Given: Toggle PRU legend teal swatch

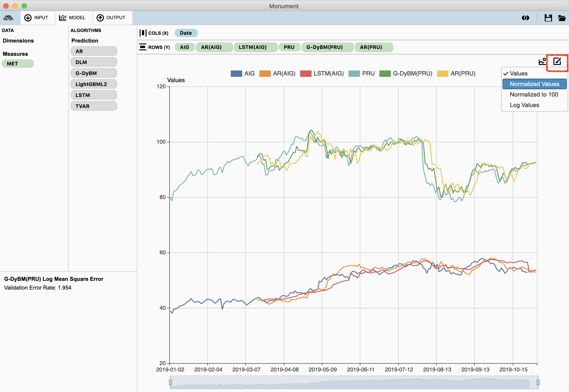Looking at the screenshot, I should coord(354,73).
